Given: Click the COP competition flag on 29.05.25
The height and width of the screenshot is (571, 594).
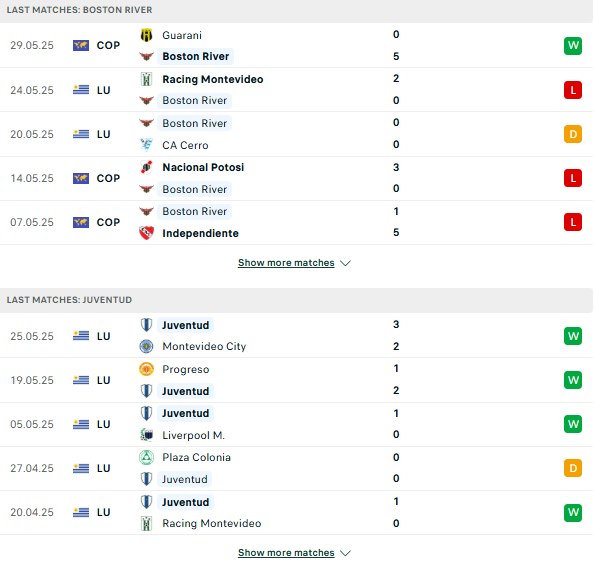Looking at the screenshot, I should (81, 45).
